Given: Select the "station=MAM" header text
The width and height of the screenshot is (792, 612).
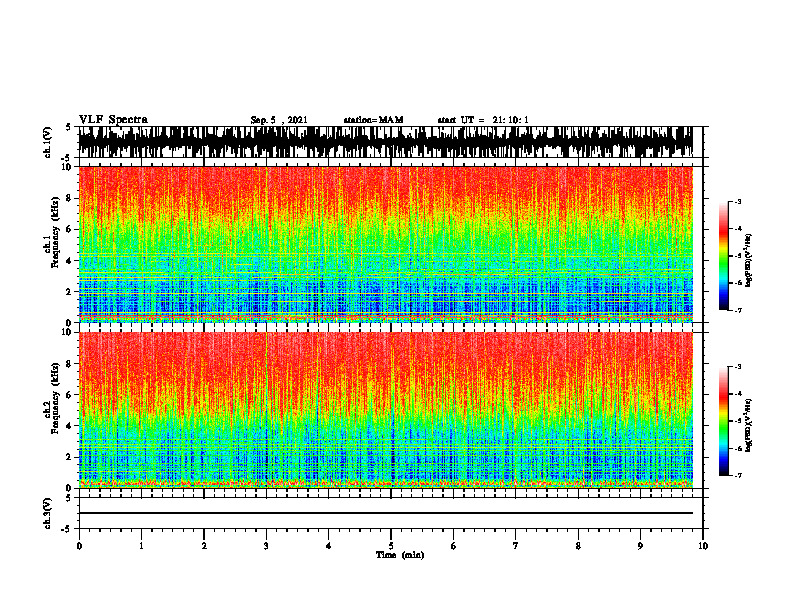Looking at the screenshot, I should (x=373, y=120).
